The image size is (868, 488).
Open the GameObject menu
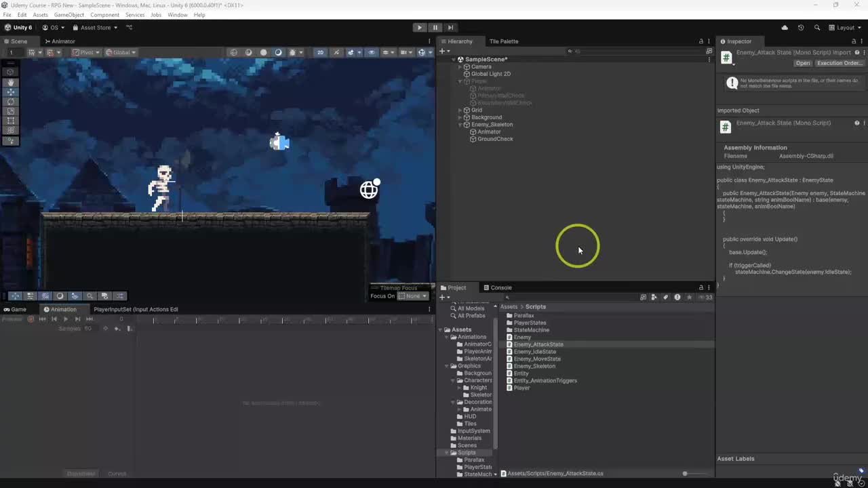[68, 15]
